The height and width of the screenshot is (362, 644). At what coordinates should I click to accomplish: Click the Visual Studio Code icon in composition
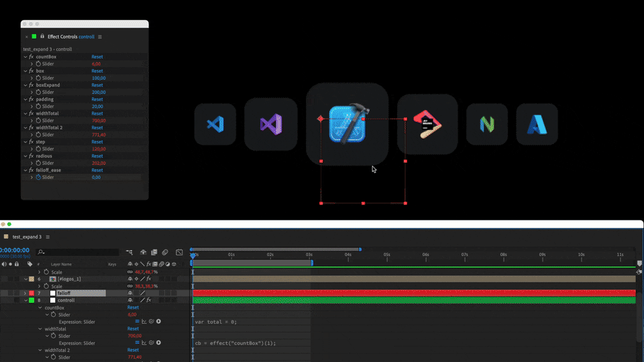[215, 125]
